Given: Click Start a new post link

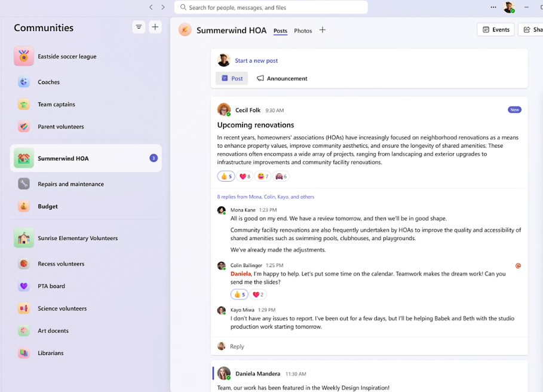Looking at the screenshot, I should [x=256, y=60].
